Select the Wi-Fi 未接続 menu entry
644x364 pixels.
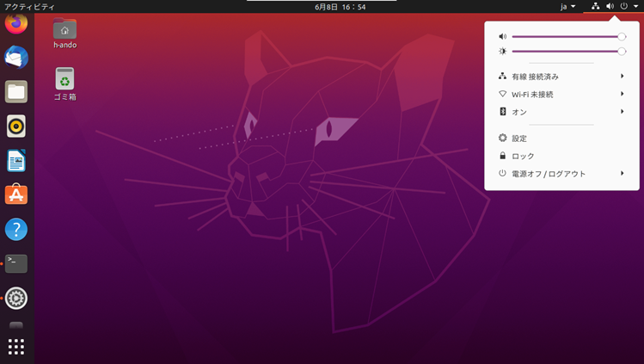tap(561, 94)
